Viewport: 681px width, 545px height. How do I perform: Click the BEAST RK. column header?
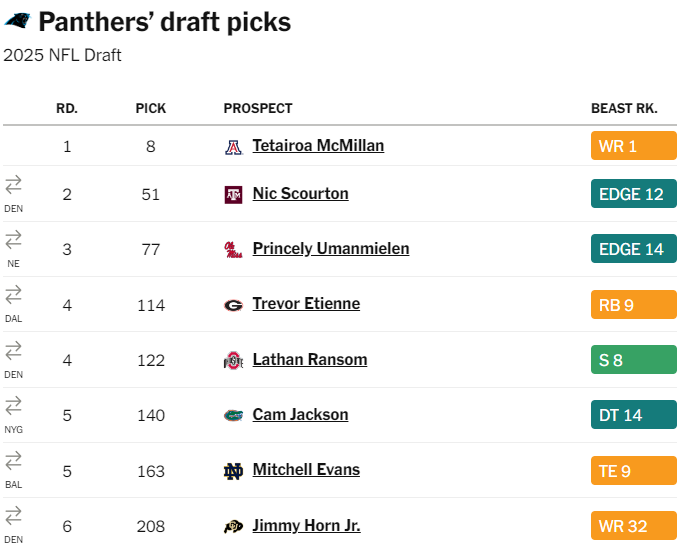click(624, 108)
